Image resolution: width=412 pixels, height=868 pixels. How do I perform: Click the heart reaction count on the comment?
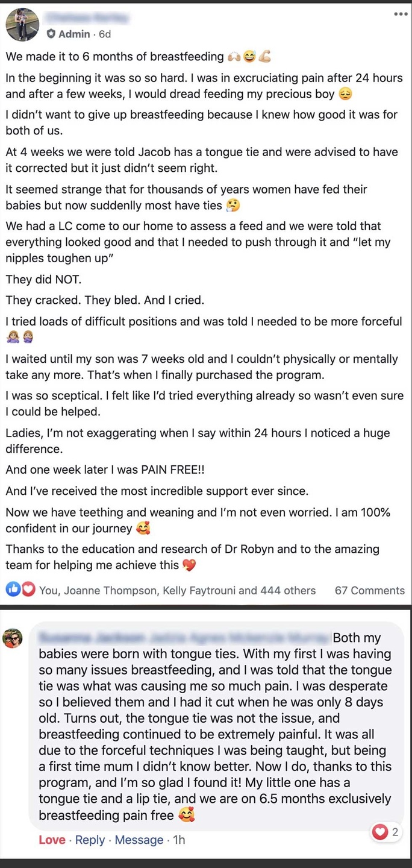[386, 832]
